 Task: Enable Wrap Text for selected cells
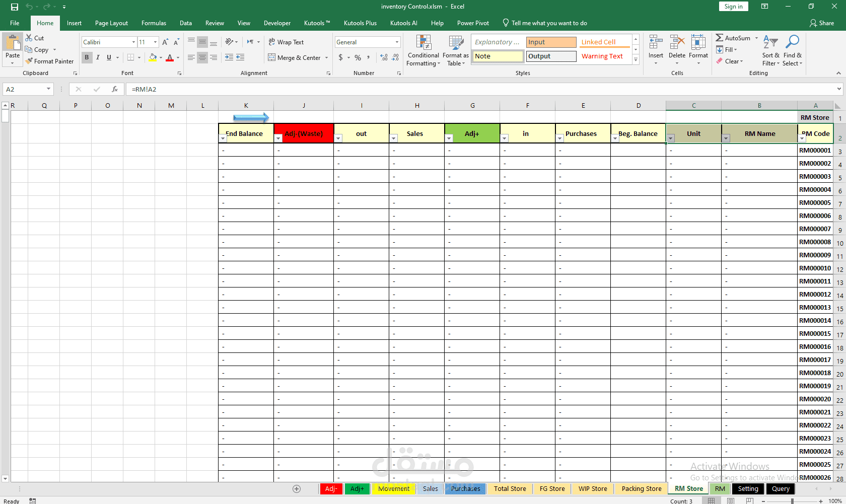pos(286,42)
